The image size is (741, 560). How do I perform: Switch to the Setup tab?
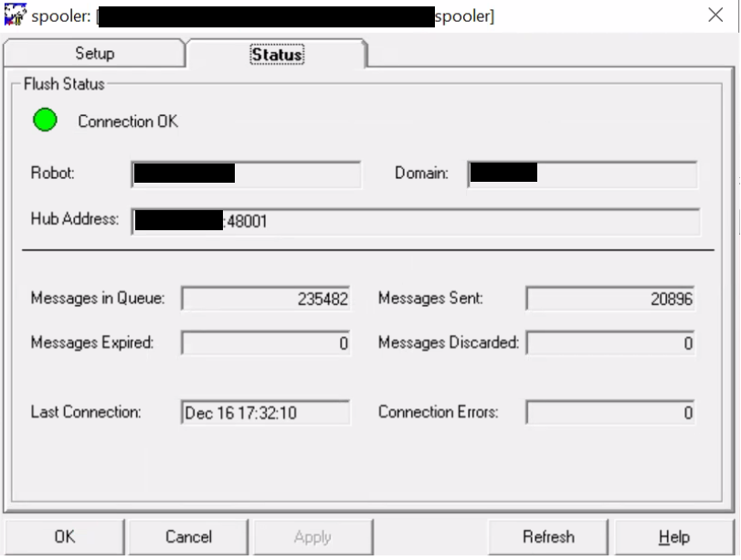tap(94, 54)
